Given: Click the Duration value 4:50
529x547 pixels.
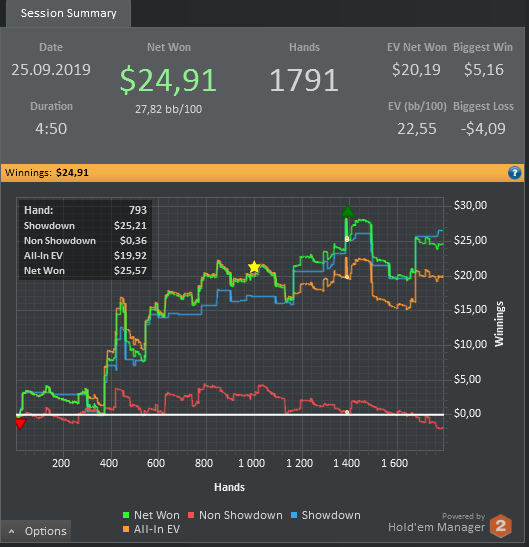Looking at the screenshot, I should 51,129.
